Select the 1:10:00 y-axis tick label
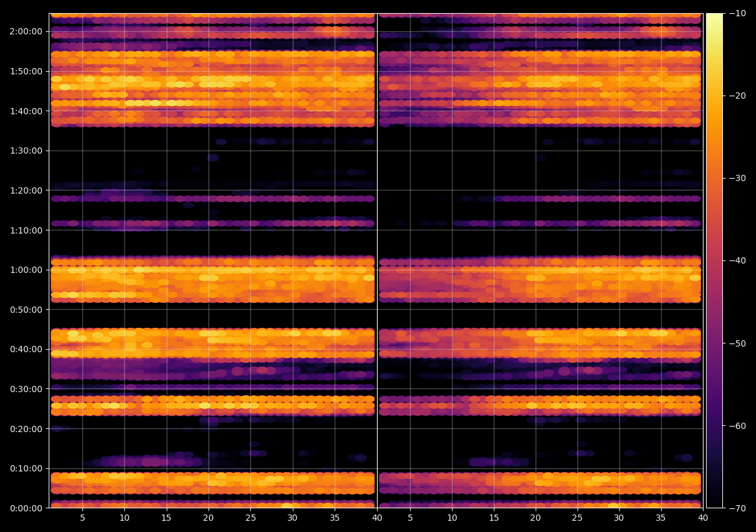Screen dimensions: 756x532 [x=26, y=230]
